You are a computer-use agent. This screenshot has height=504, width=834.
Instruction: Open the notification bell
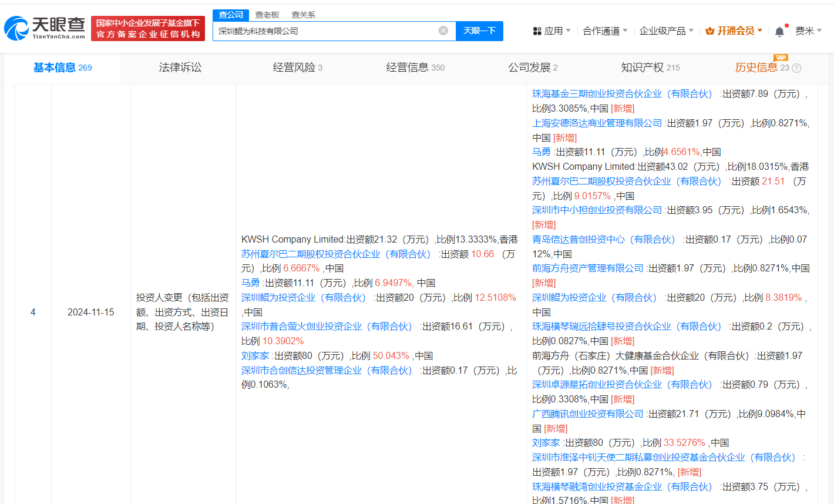tap(779, 31)
